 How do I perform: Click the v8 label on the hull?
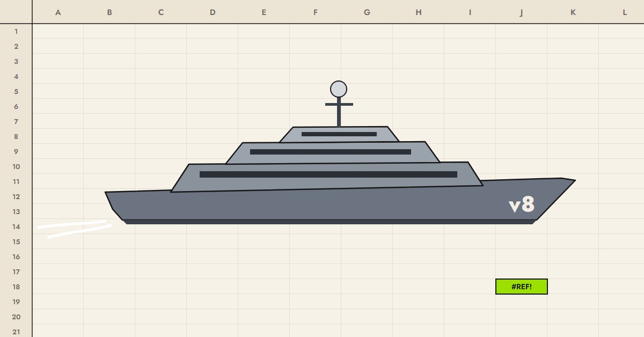click(522, 204)
